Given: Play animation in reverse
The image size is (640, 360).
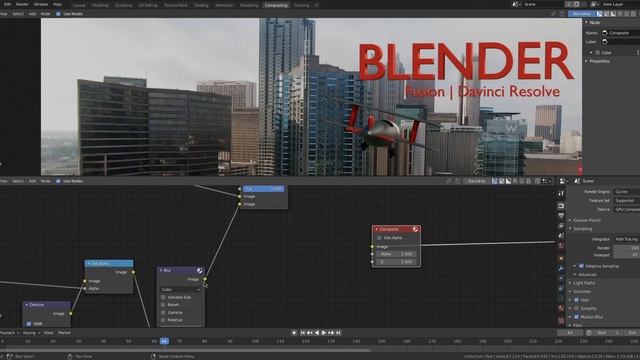Looking at the screenshot, I should (x=317, y=333).
